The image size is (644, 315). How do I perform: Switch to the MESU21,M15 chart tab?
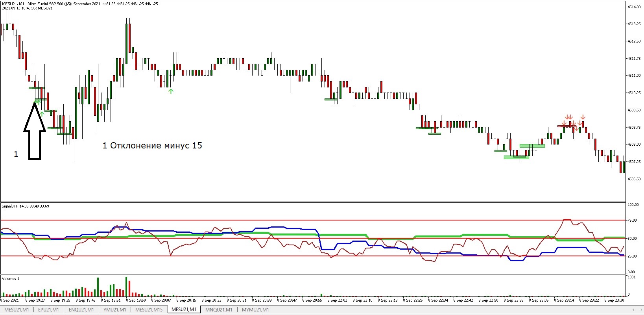pyautogui.click(x=149, y=310)
